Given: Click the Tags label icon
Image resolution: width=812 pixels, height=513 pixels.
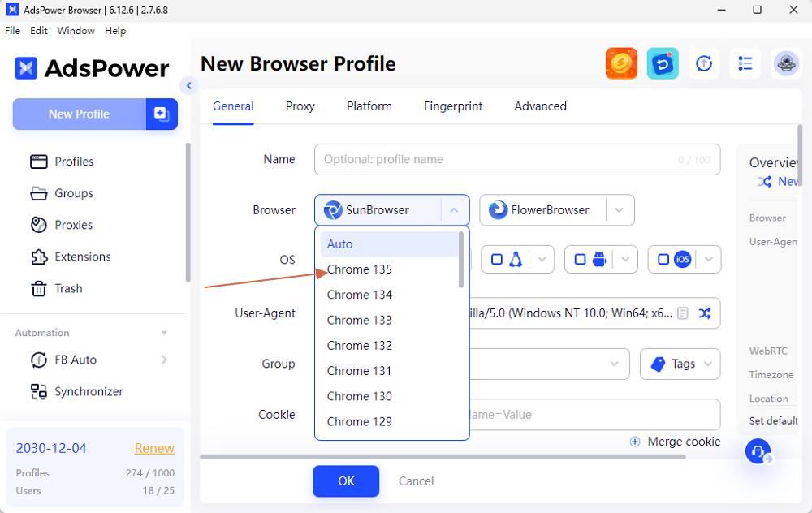Looking at the screenshot, I should tap(658, 364).
